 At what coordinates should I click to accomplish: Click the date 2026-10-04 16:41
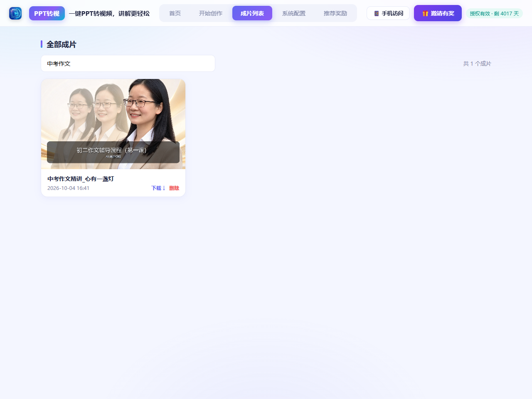pyautogui.click(x=69, y=188)
